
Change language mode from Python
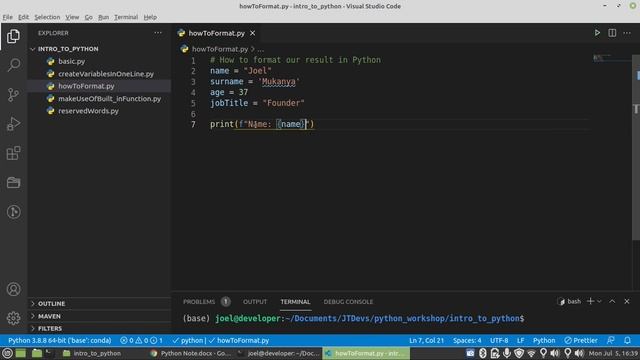click(x=544, y=340)
